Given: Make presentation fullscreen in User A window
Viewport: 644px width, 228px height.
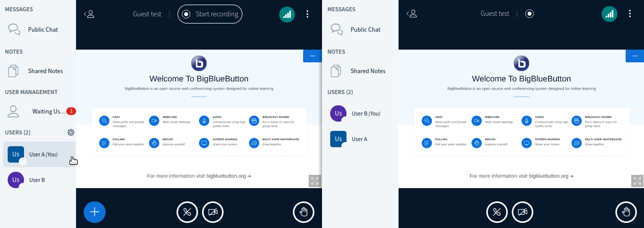Looking at the screenshot, I should coord(315,180).
